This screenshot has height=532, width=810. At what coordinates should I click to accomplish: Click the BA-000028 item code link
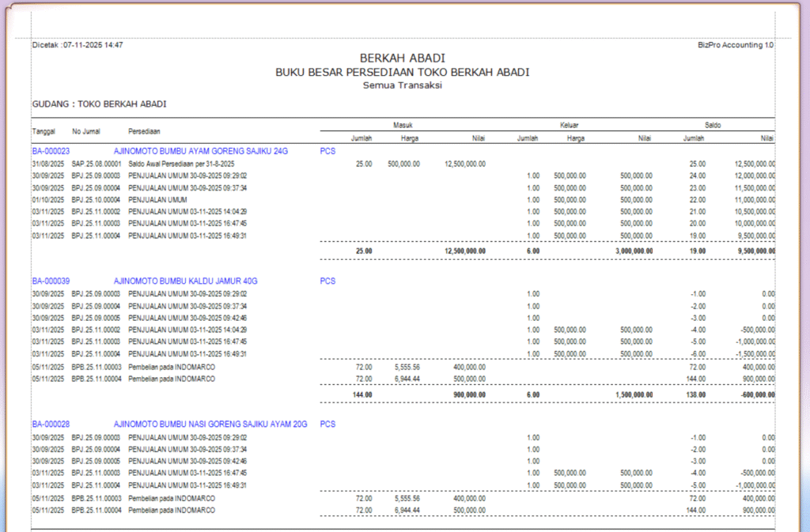51,424
